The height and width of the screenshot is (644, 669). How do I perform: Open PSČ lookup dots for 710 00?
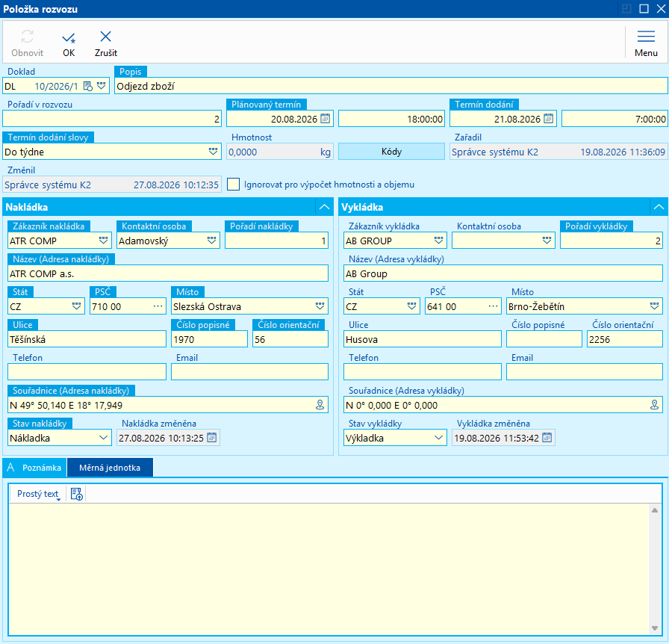(x=158, y=306)
